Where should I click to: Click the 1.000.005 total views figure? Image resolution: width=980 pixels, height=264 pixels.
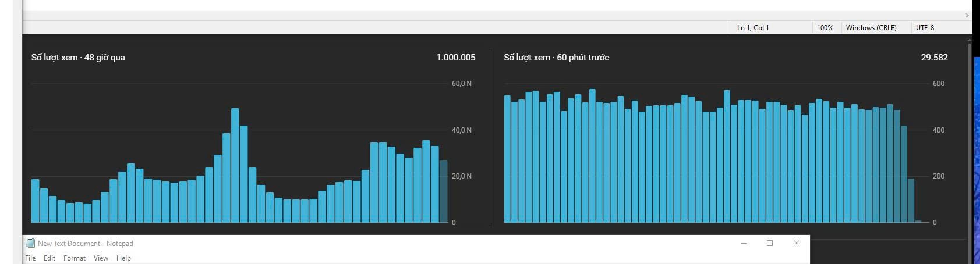tap(455, 58)
